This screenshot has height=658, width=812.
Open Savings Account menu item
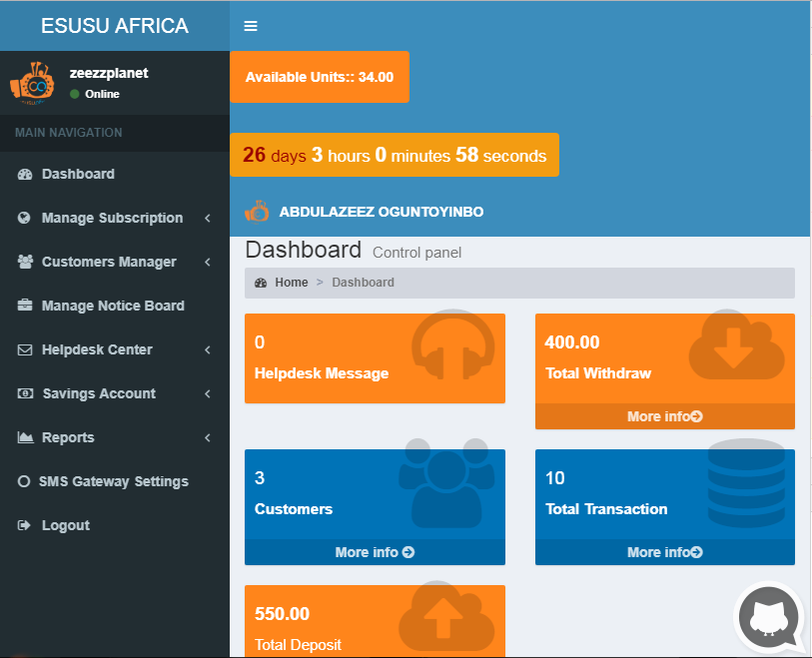click(x=115, y=394)
